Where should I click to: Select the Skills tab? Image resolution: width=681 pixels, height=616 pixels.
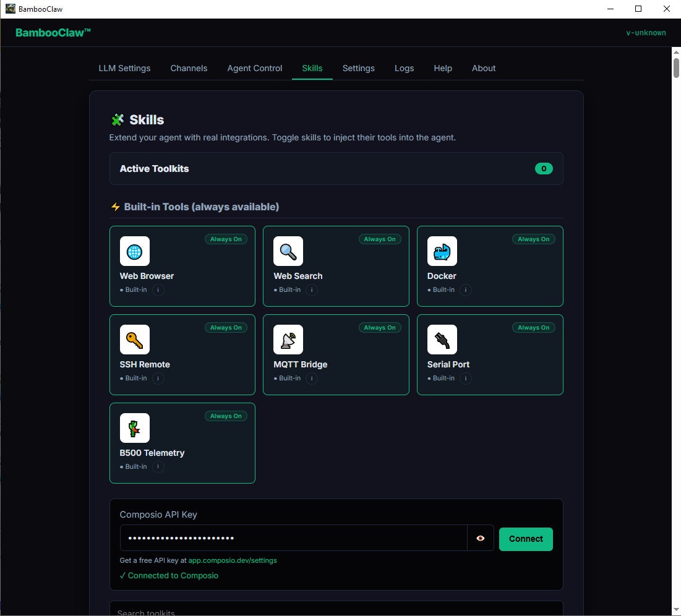pyautogui.click(x=312, y=68)
